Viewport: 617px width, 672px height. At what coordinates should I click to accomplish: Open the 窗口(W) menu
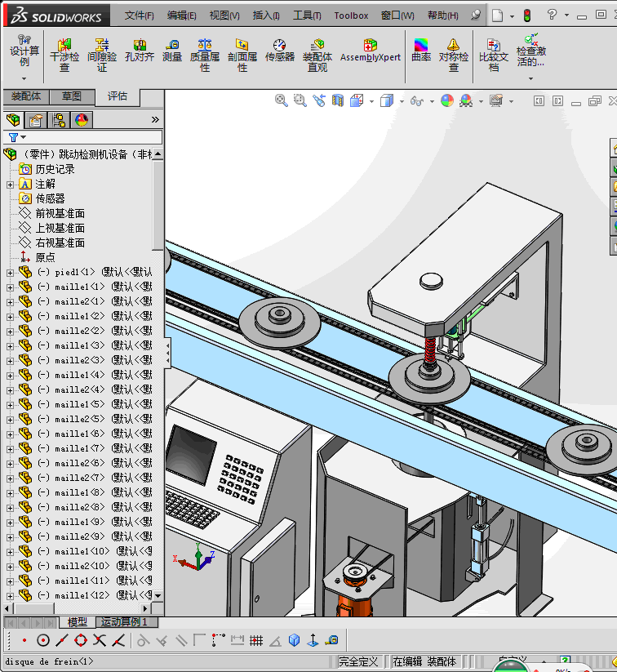pyautogui.click(x=397, y=16)
